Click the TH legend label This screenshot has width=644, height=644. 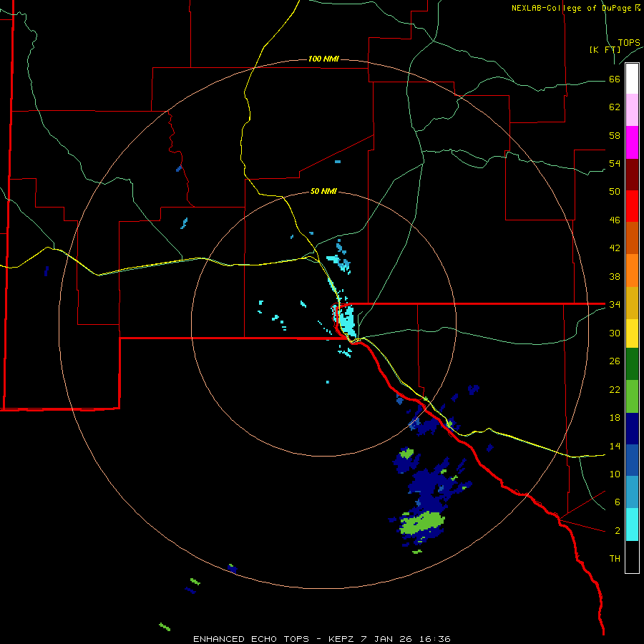pyautogui.click(x=615, y=559)
